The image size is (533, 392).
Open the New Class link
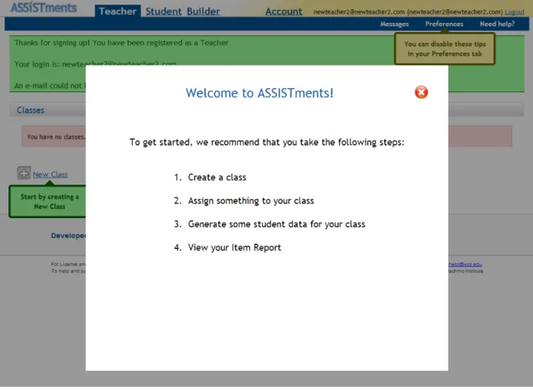(x=50, y=175)
